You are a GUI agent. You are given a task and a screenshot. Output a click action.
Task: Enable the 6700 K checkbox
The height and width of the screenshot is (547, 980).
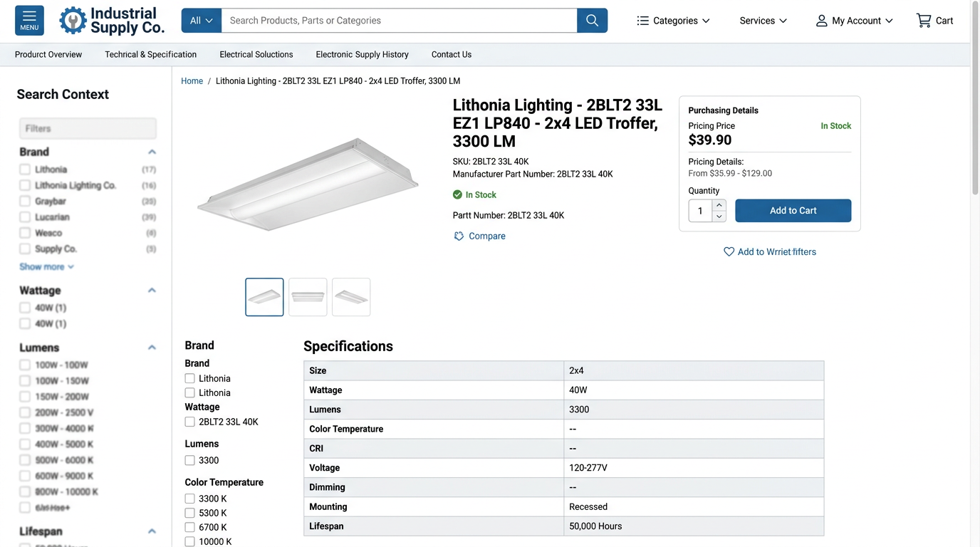(190, 527)
